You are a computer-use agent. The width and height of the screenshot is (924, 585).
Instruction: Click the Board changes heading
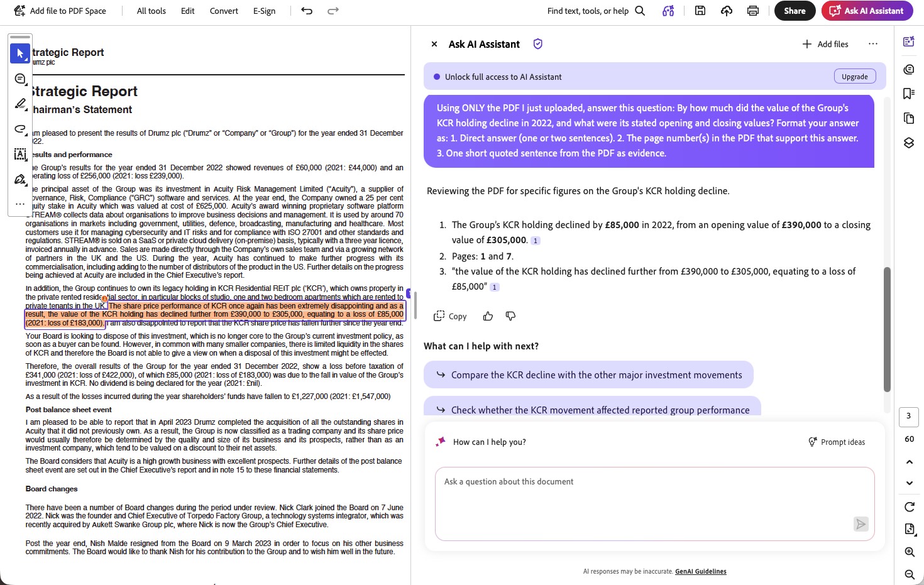pos(52,489)
